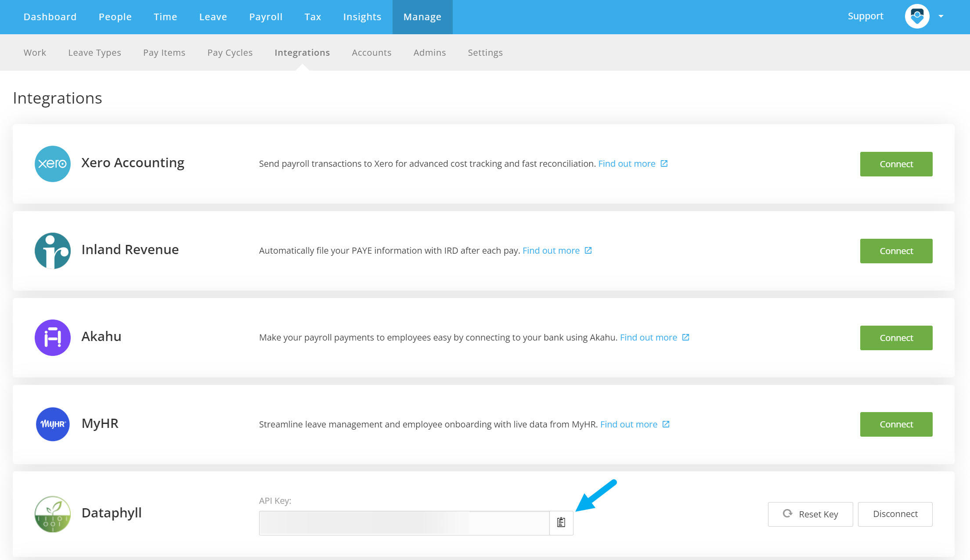
Task: Click inside the API Key field
Action: point(404,523)
